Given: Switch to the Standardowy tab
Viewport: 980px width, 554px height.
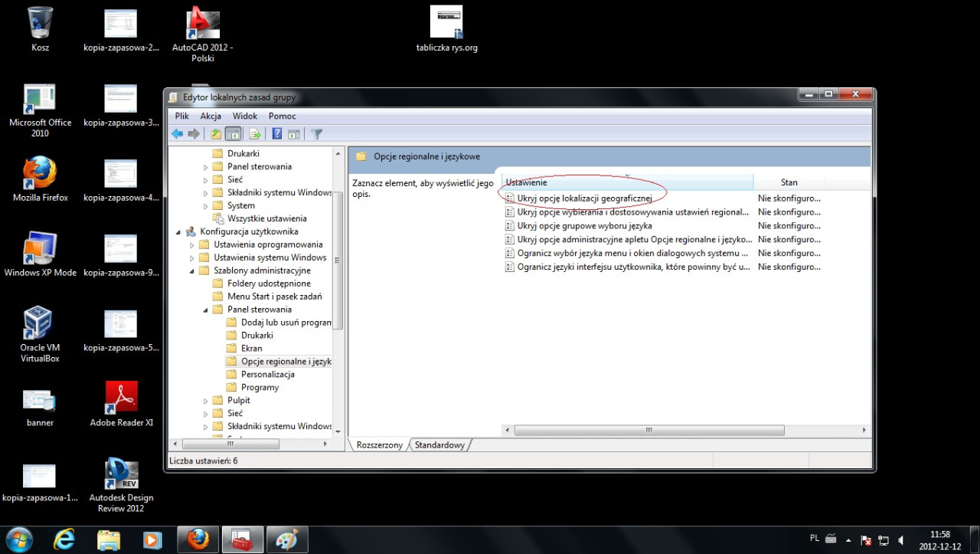Looking at the screenshot, I should click(x=439, y=445).
